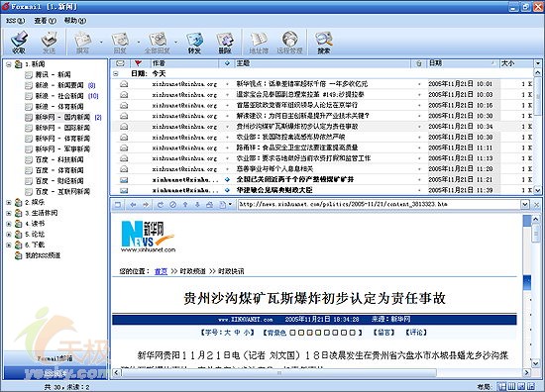This screenshot has height=392, width=545.
Task: Open the 搜索 (Search) tool
Action: [x=324, y=43]
